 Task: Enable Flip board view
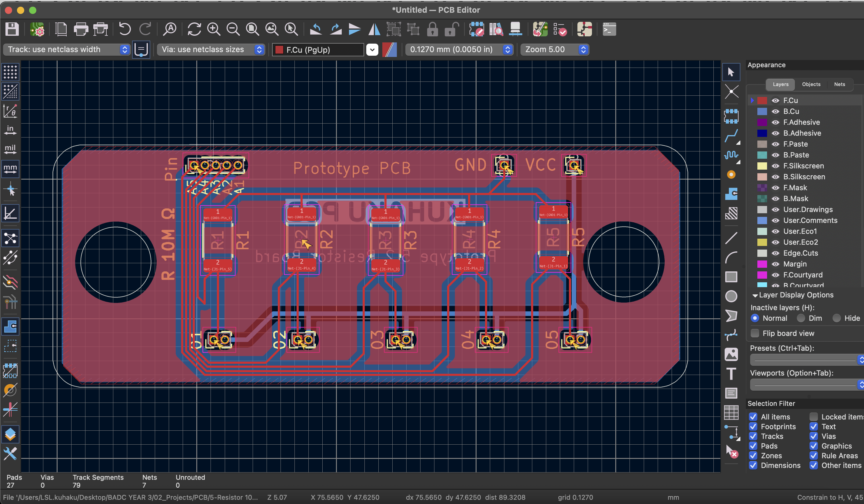[x=755, y=333]
